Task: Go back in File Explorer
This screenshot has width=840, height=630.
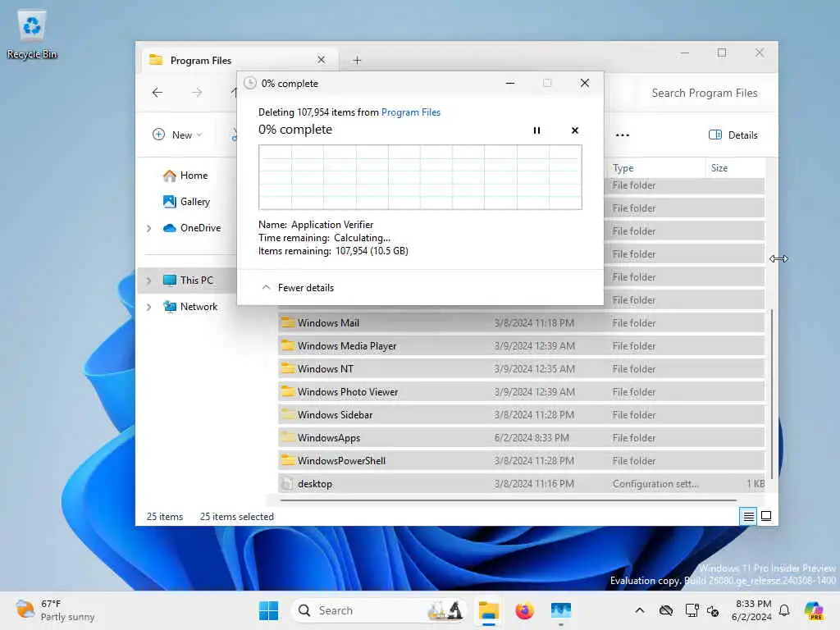Action: 157,93
